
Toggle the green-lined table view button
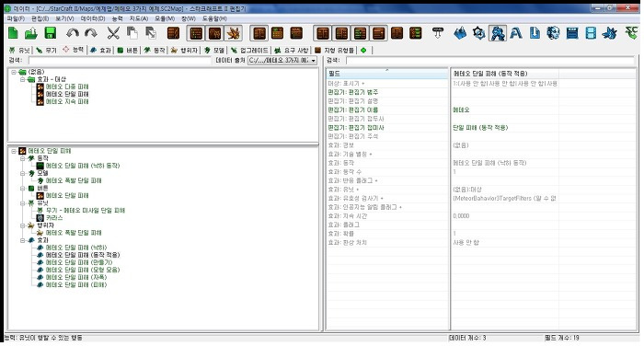pos(360,33)
